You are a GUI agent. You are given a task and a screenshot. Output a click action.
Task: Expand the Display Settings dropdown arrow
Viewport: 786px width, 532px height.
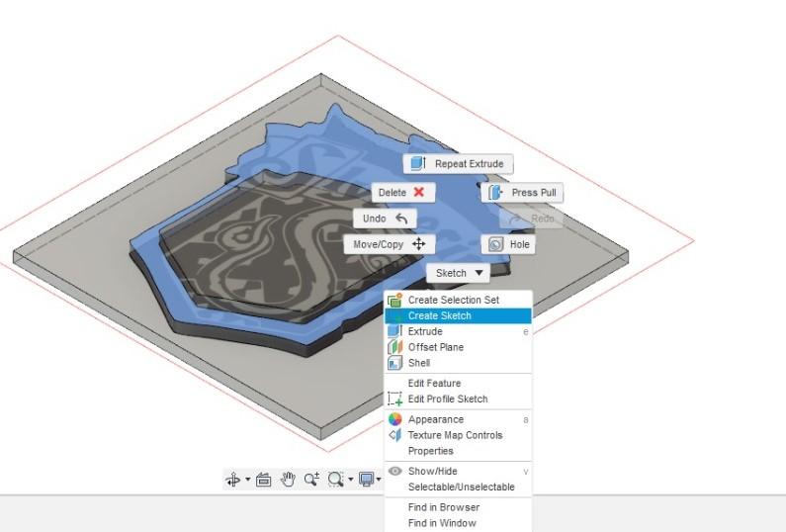379,480
